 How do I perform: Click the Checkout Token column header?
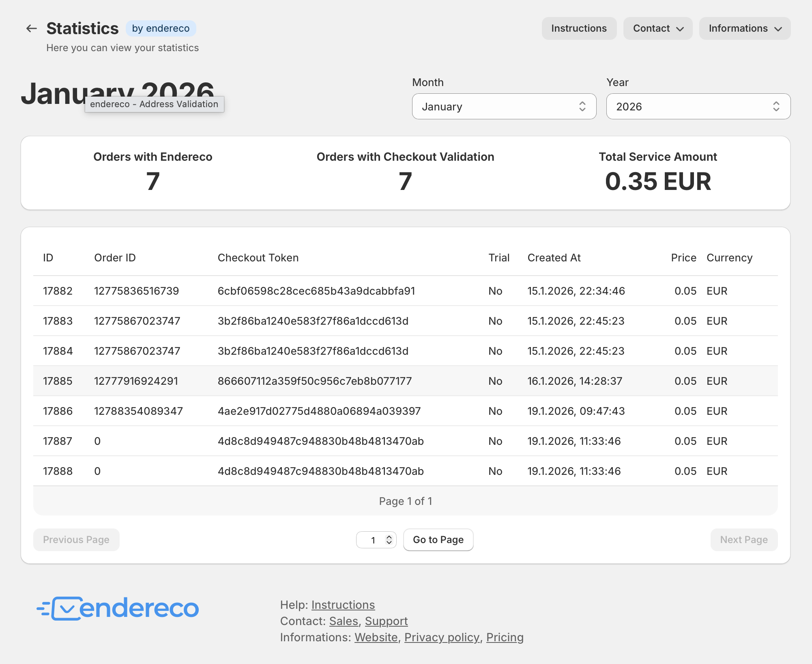click(x=258, y=258)
